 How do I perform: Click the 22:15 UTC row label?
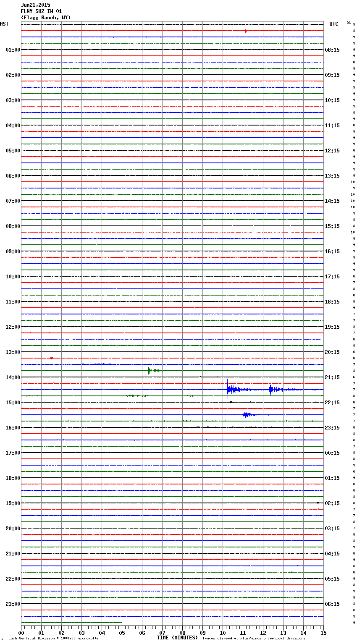332,403
